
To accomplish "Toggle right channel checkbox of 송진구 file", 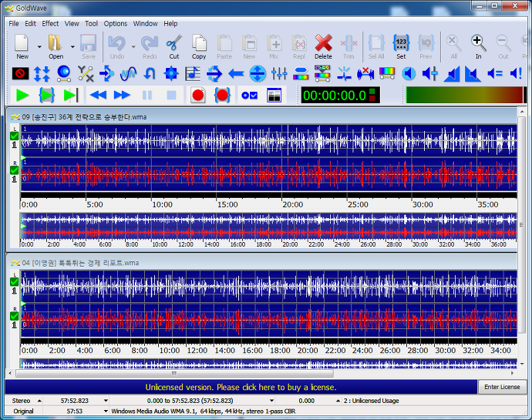I will click(14, 170).
